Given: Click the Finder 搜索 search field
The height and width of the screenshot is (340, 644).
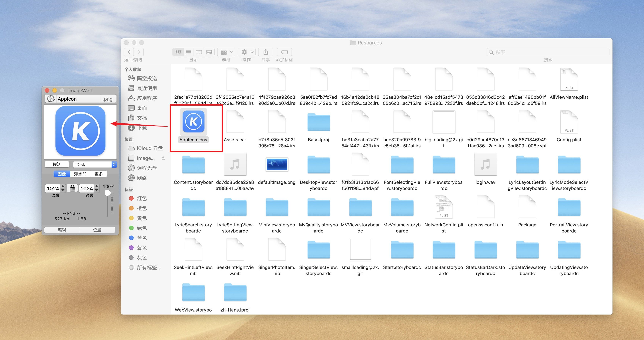Looking at the screenshot, I should tap(548, 52).
